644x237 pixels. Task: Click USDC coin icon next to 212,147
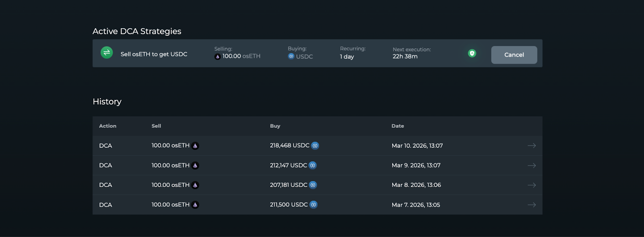[313, 165]
